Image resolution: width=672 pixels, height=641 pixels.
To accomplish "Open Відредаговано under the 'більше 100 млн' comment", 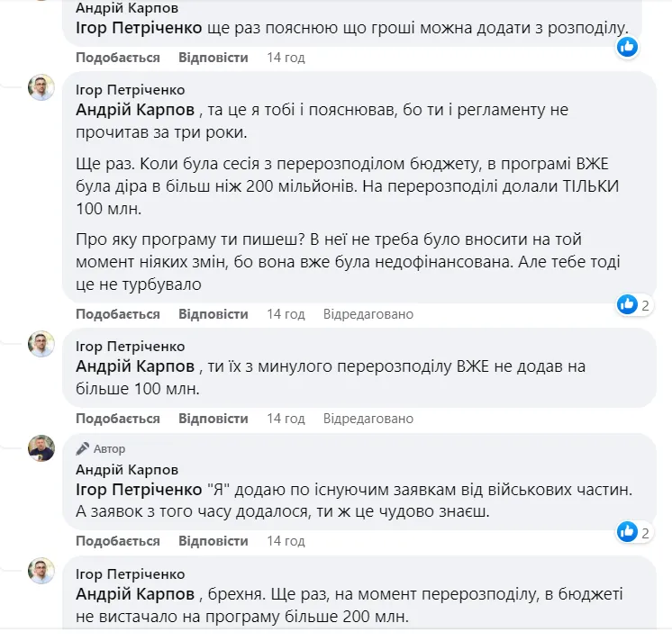I will pos(368,419).
